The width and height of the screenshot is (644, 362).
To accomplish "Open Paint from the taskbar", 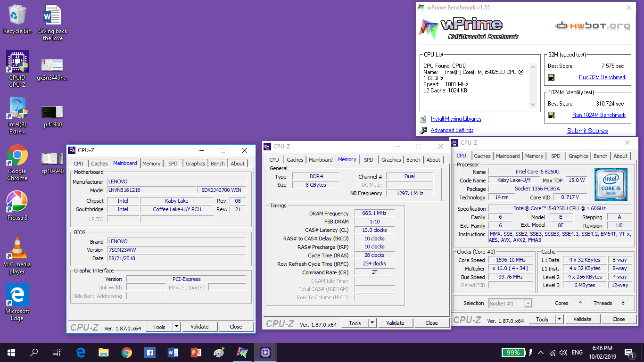I will 219,353.
